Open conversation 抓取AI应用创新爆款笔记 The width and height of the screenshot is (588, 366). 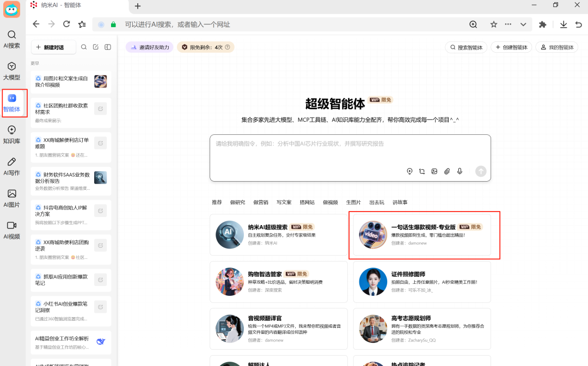(x=71, y=280)
